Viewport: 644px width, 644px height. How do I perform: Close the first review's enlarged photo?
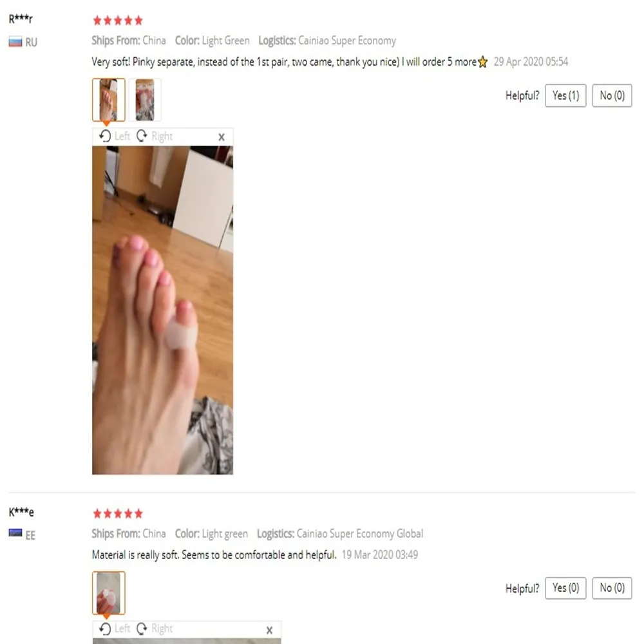[x=222, y=137]
